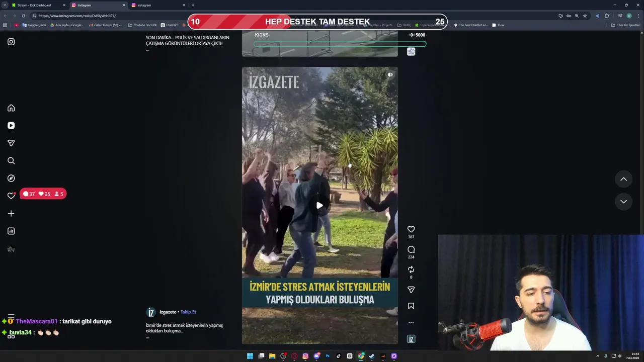Open Explore compass icon
The image size is (644, 362).
coord(11,178)
